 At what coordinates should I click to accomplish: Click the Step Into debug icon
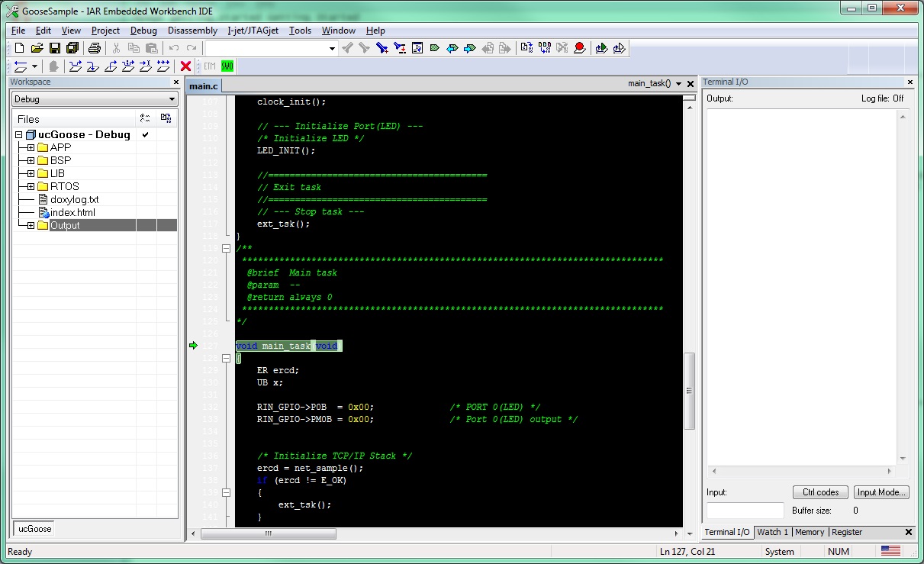92,66
